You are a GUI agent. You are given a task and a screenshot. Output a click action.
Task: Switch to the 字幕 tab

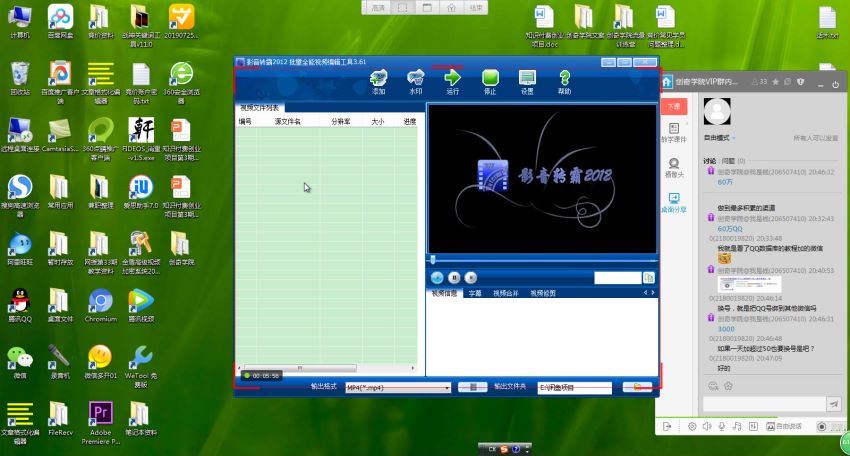[x=475, y=293]
